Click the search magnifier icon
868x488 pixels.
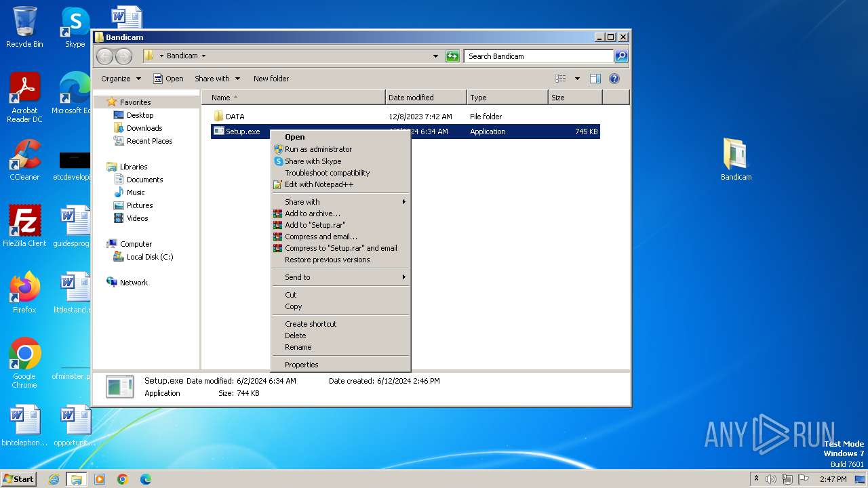620,56
